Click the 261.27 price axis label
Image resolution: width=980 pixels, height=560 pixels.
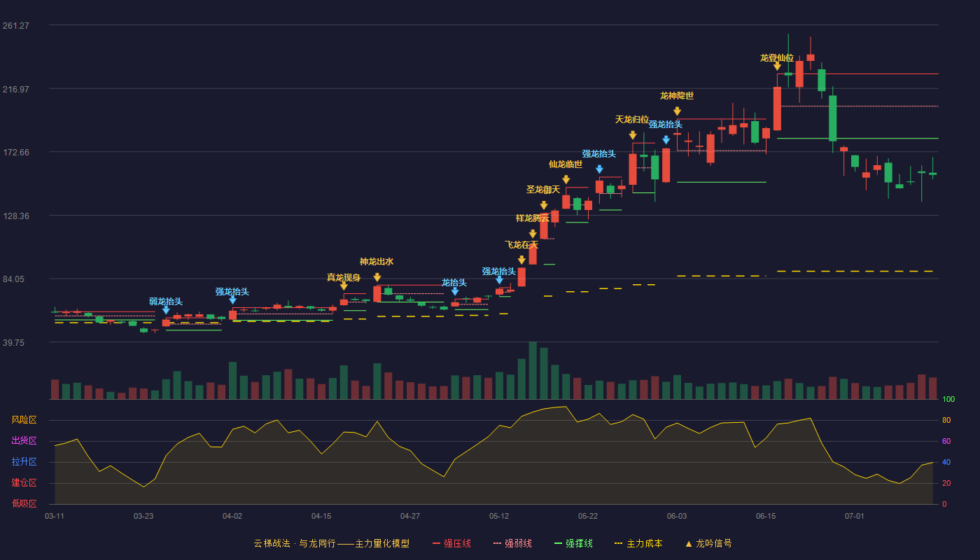(x=16, y=25)
